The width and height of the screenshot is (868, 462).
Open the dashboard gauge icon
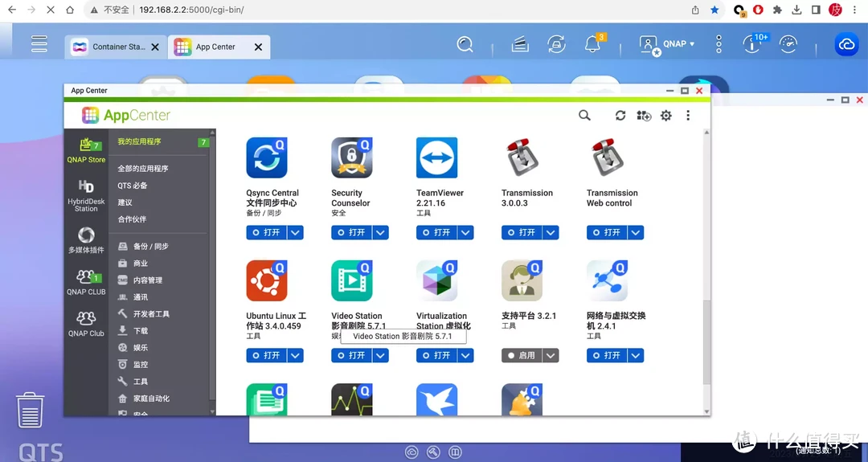(x=788, y=44)
